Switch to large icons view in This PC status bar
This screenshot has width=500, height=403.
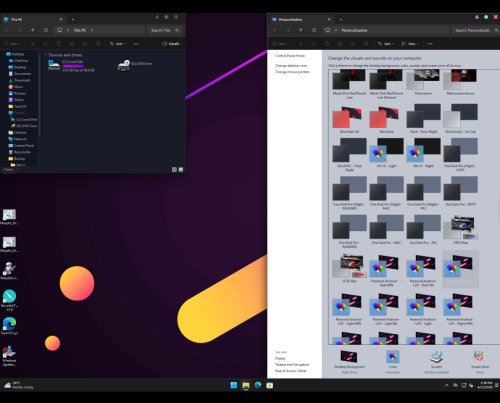(181, 170)
